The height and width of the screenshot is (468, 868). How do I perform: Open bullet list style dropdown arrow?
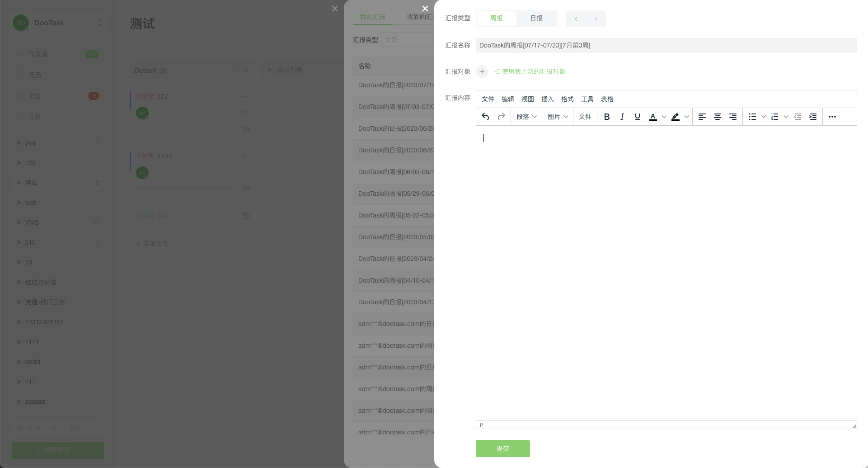763,117
